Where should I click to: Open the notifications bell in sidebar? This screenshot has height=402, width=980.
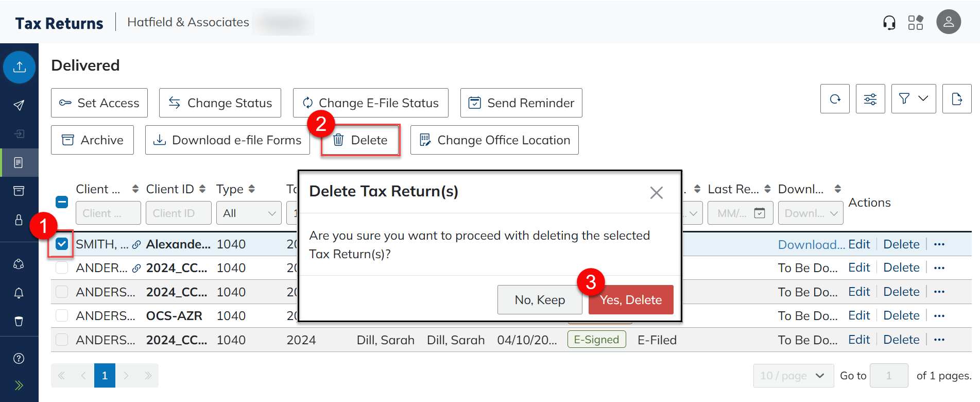19,293
